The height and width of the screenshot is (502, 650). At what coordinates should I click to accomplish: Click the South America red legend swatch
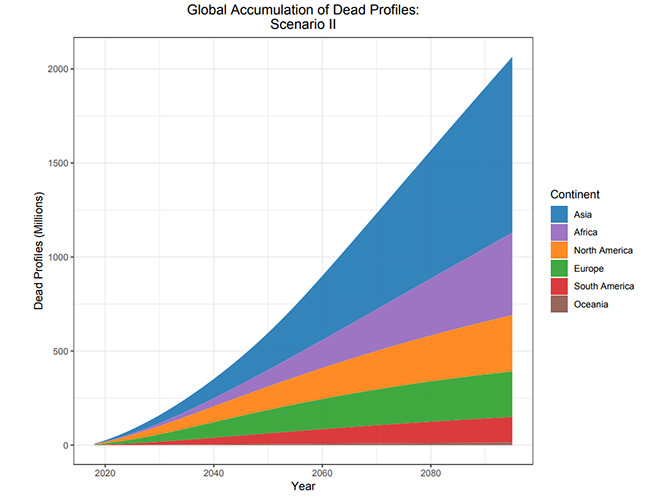[560, 287]
